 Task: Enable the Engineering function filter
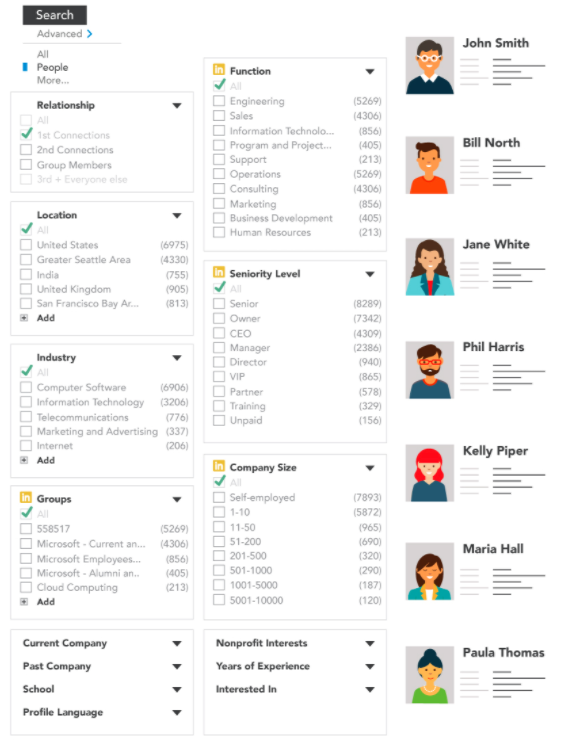(219, 101)
